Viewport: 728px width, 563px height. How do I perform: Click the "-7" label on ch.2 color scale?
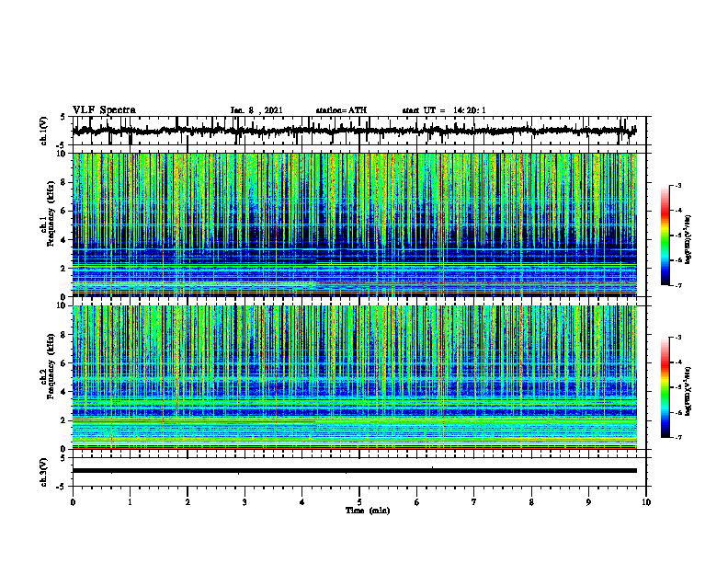tap(678, 438)
